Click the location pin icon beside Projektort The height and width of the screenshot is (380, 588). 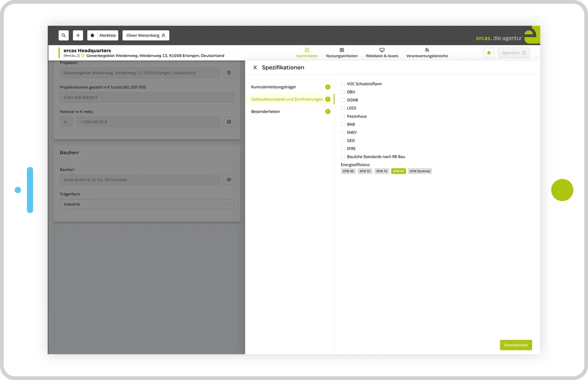pyautogui.click(x=228, y=73)
